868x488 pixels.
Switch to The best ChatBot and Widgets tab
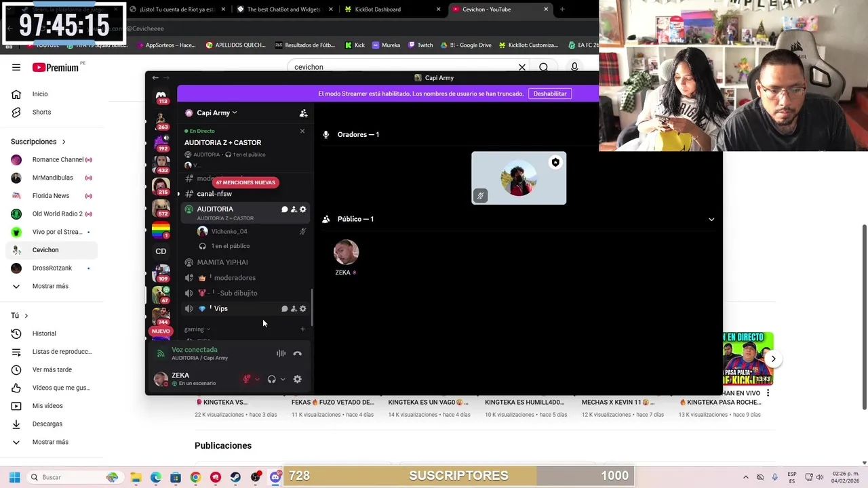(x=285, y=9)
